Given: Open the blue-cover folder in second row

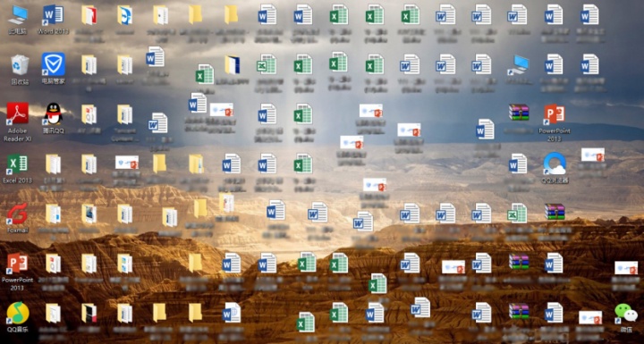Looking at the screenshot, I should click(x=232, y=65).
